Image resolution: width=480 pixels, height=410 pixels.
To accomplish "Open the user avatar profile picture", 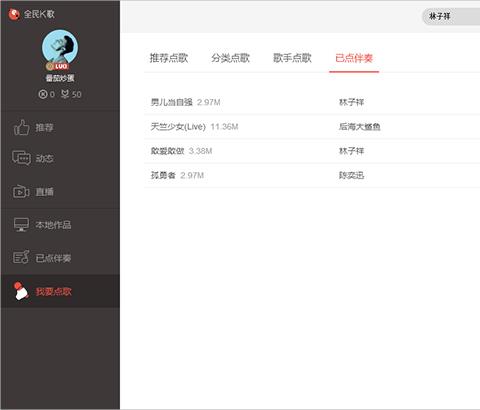I will pyautogui.click(x=60, y=48).
